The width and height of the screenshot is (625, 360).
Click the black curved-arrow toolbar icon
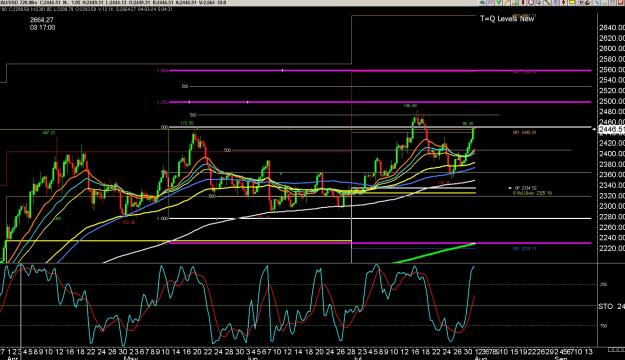[x=588, y=2]
